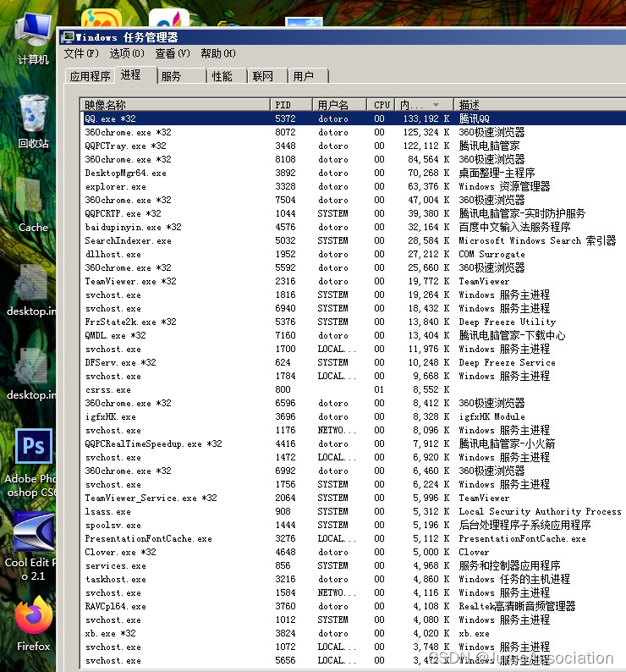Sort by the 描述 column header
This screenshot has width=626, height=672.
(540, 105)
